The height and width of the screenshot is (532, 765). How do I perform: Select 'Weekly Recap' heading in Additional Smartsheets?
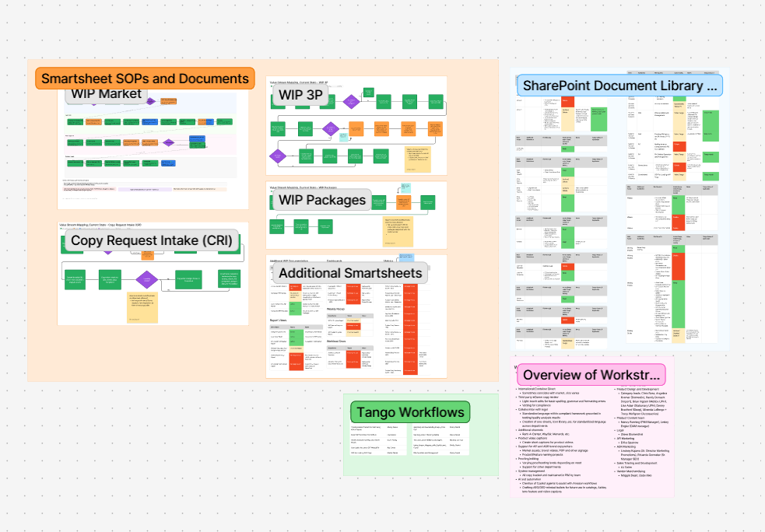[x=335, y=309]
